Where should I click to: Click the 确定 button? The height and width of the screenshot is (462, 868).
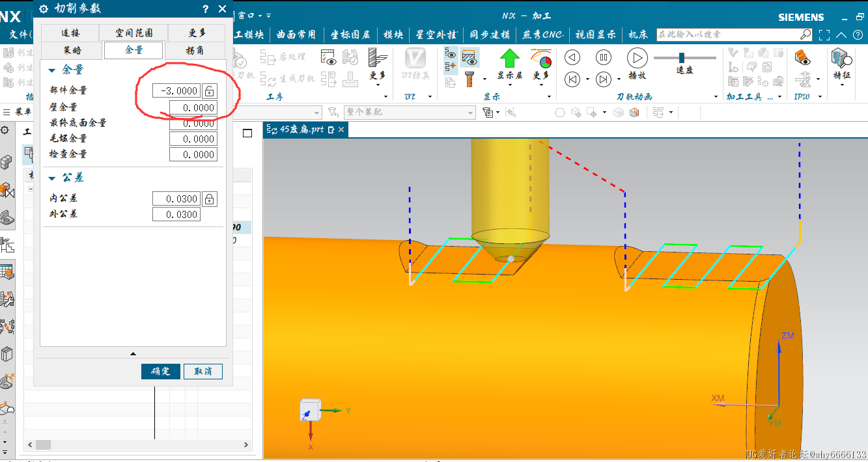(x=160, y=371)
